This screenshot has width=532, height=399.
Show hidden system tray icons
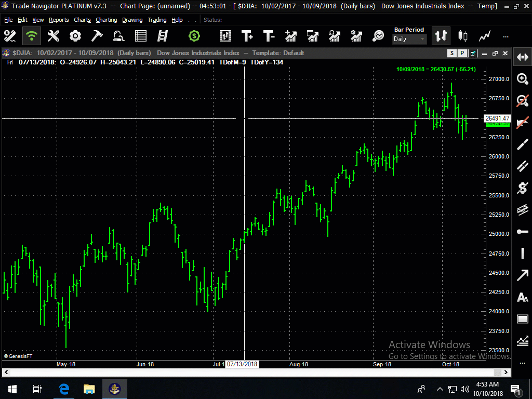[440, 389]
